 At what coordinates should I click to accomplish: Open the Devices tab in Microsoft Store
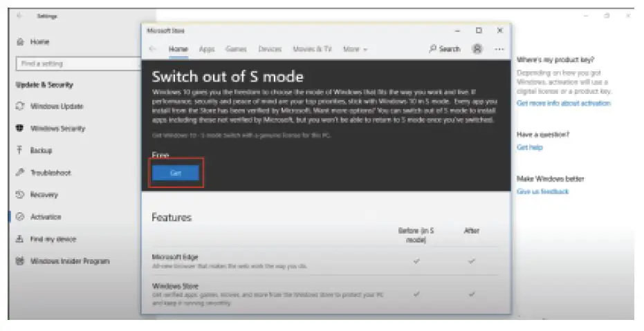tap(270, 49)
